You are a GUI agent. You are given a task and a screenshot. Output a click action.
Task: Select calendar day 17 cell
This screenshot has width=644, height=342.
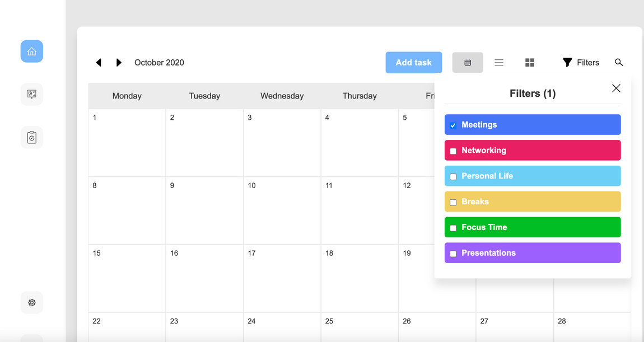(282, 278)
